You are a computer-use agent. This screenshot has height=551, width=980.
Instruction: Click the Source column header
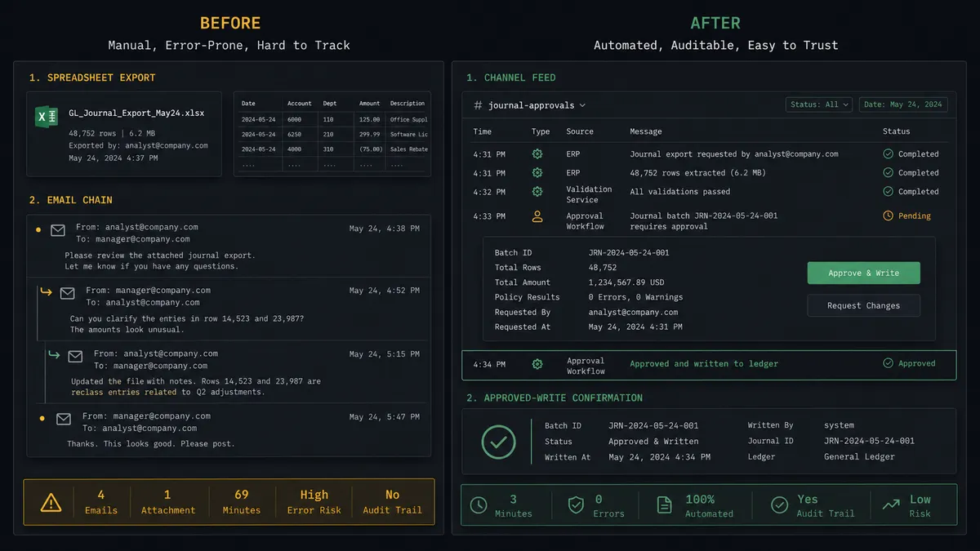click(580, 131)
